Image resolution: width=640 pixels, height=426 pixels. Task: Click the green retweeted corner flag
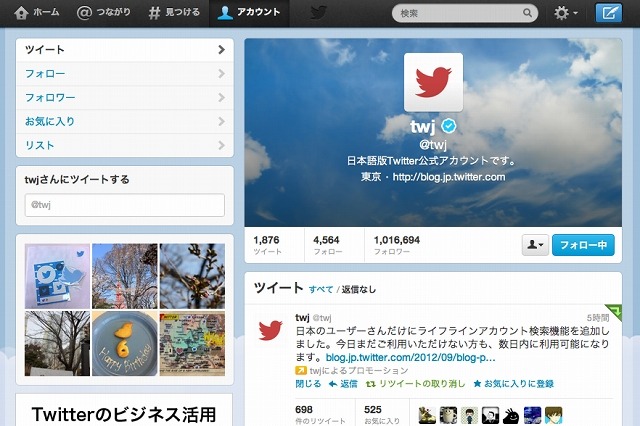click(616, 311)
